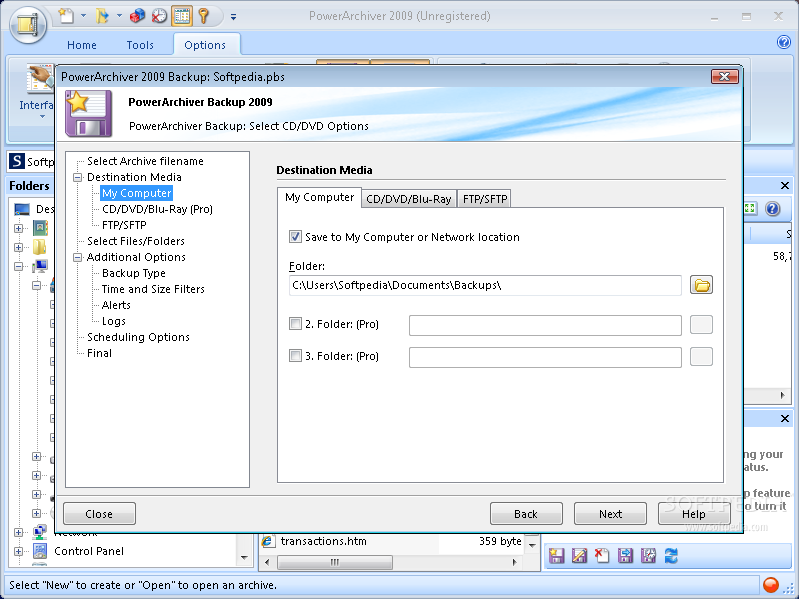Select FTP/SFTP in the wizard tree
Viewport: 799px width, 599px height.
pyautogui.click(x=124, y=225)
